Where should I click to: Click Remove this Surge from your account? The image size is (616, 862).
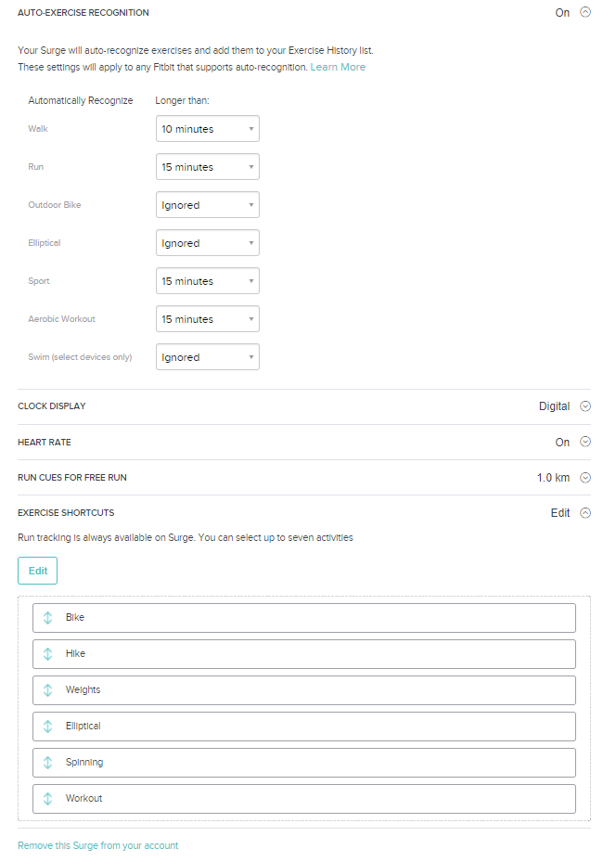(x=97, y=845)
